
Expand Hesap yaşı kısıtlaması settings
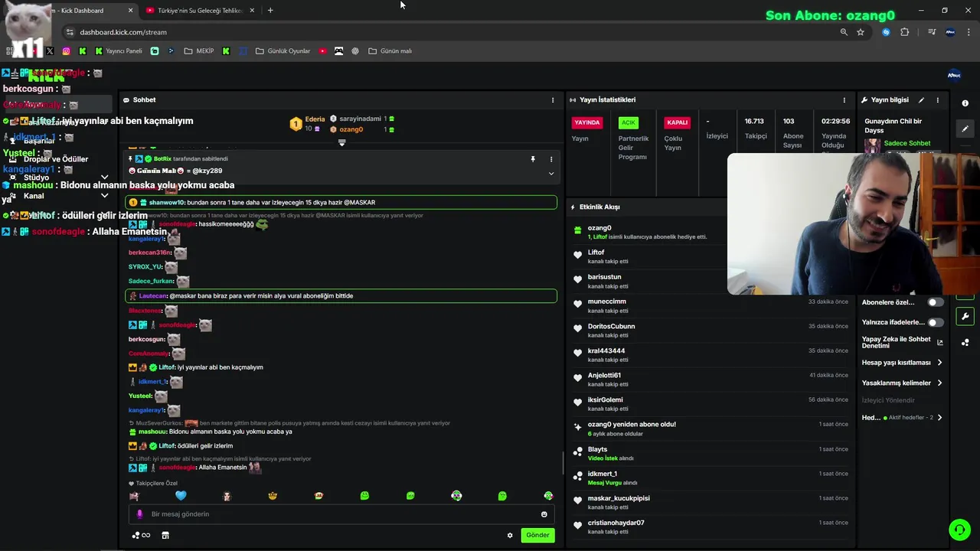(903, 363)
